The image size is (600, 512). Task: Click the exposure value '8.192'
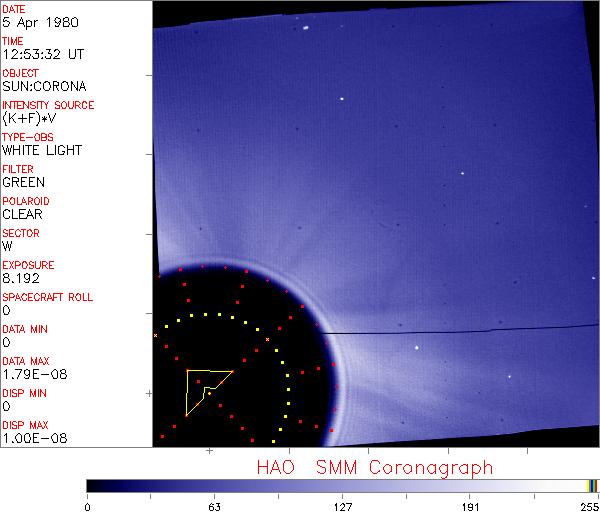tap(21, 279)
